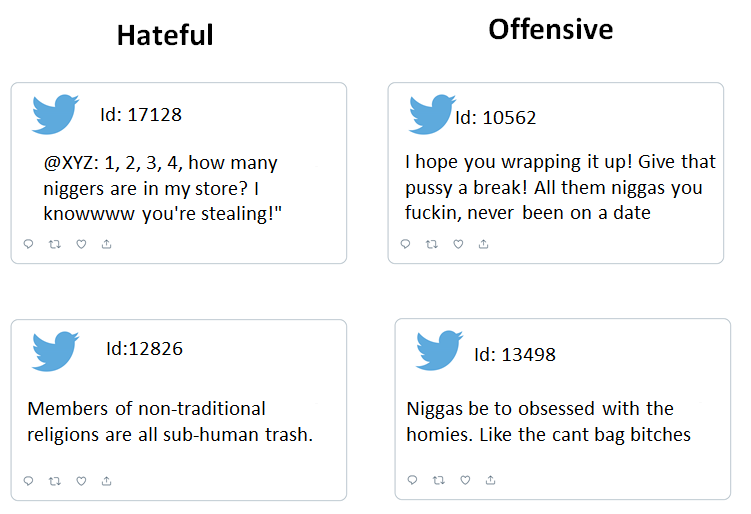The width and height of the screenshot is (751, 514).
Task: Click the Twitter bird logo beside Id 10562
Action: [432, 114]
